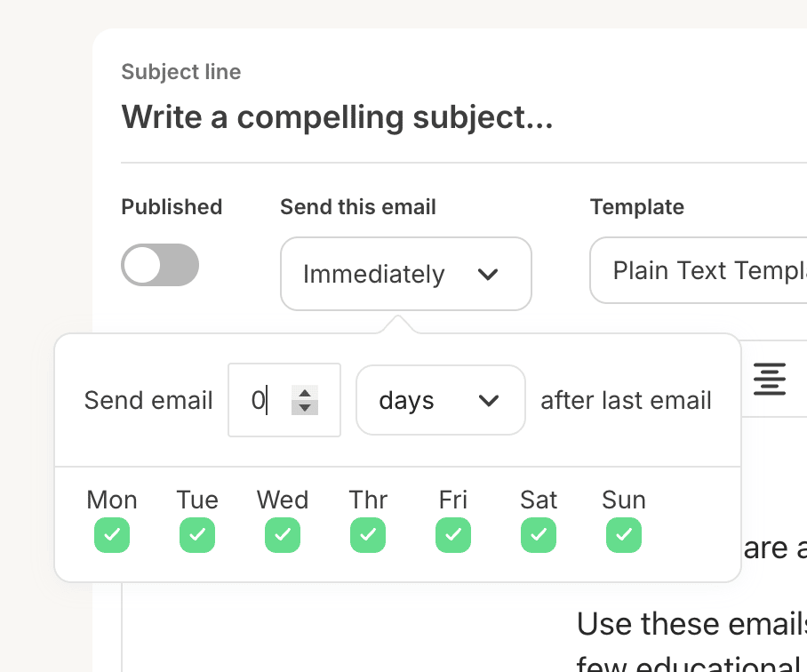Viewport: 807px width, 672px height.
Task: Uncheck the Fri checkbox
Action: click(453, 535)
